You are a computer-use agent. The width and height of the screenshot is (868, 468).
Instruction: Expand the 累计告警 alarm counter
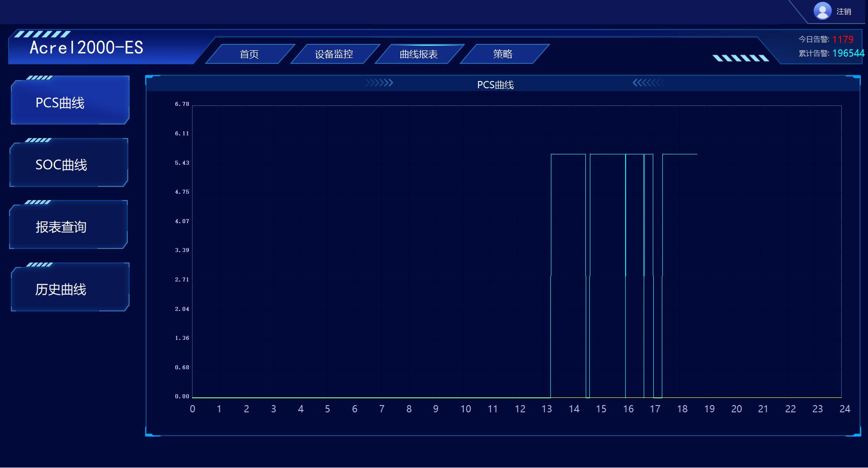(x=815, y=53)
